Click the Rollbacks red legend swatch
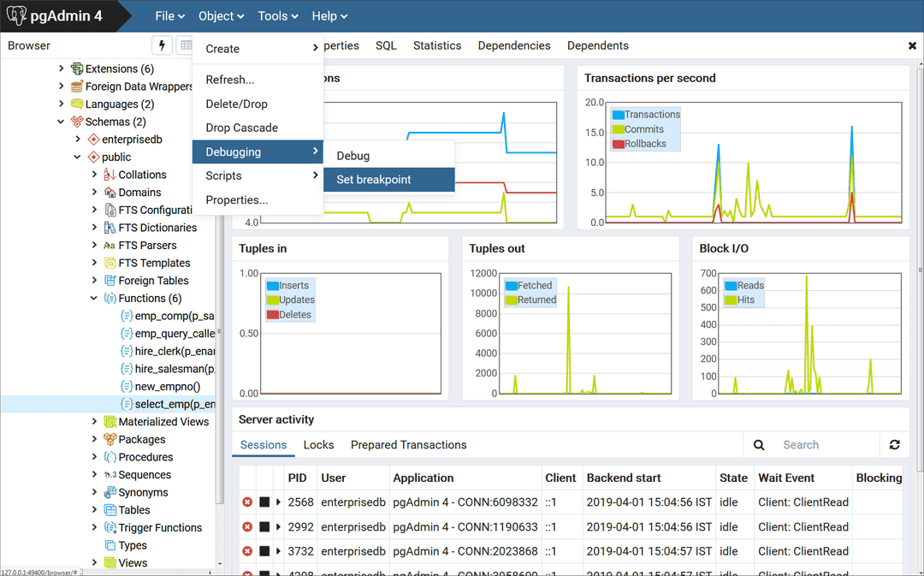The width and height of the screenshot is (924, 576). pyautogui.click(x=618, y=144)
